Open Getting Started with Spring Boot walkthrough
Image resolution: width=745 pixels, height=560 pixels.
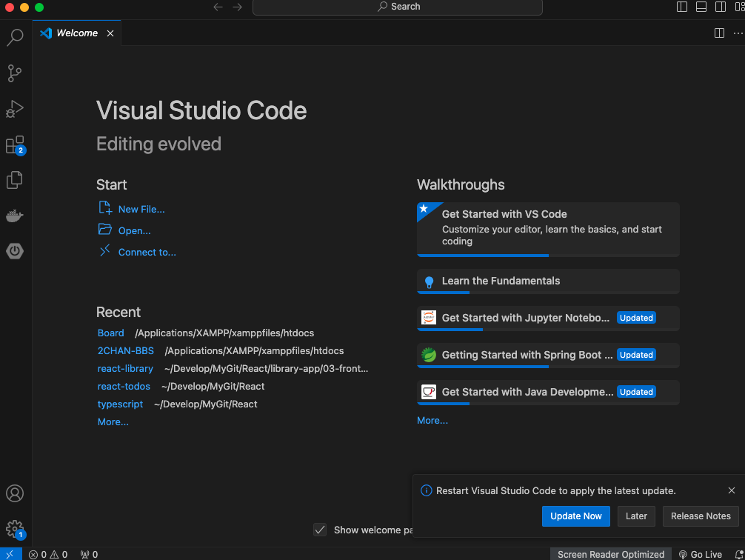click(x=548, y=355)
